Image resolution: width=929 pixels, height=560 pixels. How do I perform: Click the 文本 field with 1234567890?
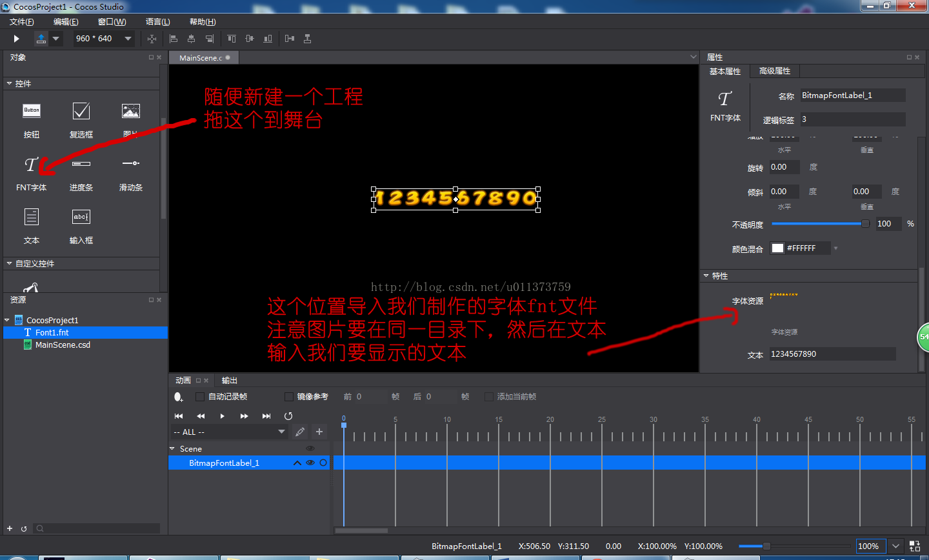point(832,354)
